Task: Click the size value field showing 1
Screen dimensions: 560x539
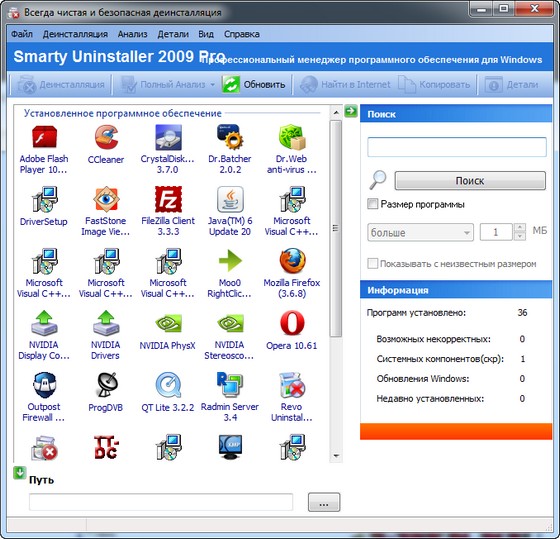Action: pyautogui.click(x=496, y=233)
